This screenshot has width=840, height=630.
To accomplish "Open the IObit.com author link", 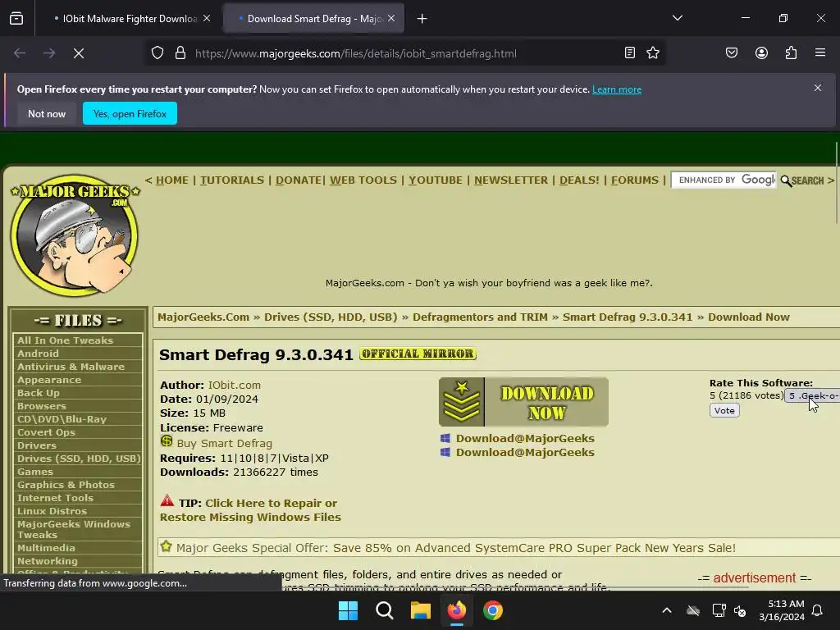I will (x=234, y=385).
